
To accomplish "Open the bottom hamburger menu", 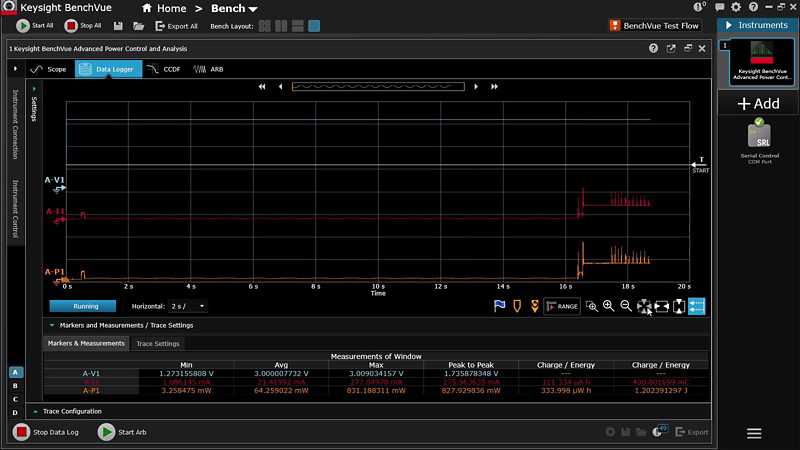I will pyautogui.click(x=754, y=434).
